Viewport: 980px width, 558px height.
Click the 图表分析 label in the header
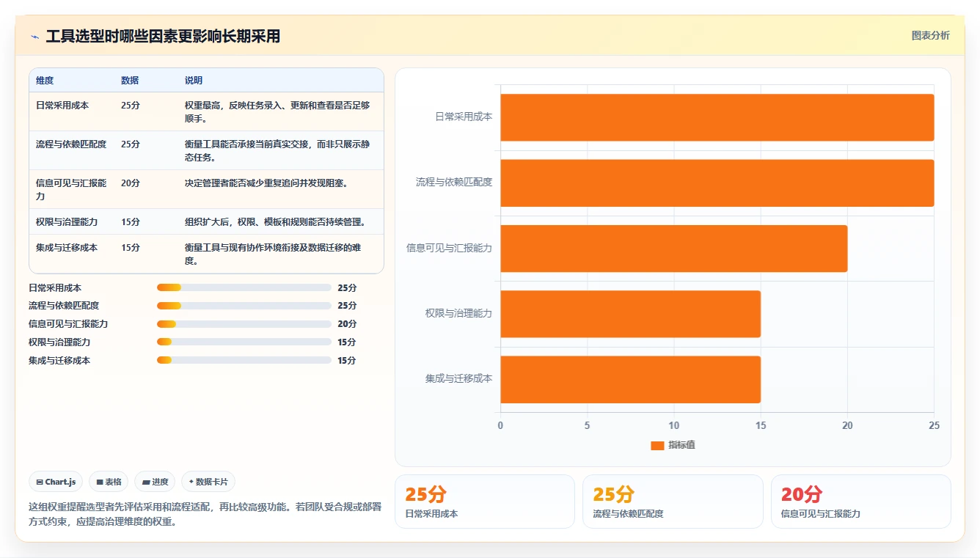point(930,35)
